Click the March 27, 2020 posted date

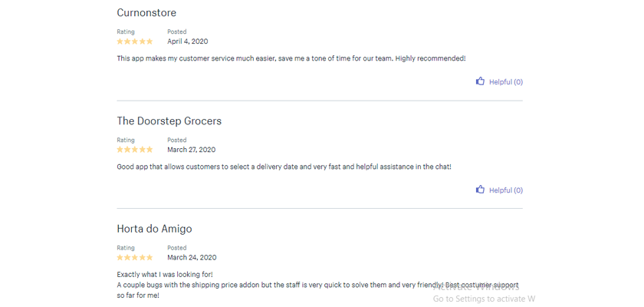[192, 150]
